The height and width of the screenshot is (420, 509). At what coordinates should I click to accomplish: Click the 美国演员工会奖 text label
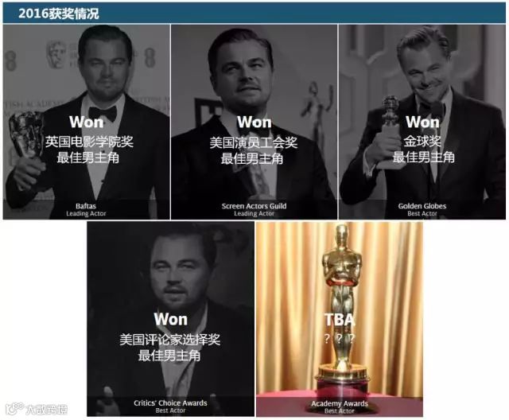pos(254,142)
